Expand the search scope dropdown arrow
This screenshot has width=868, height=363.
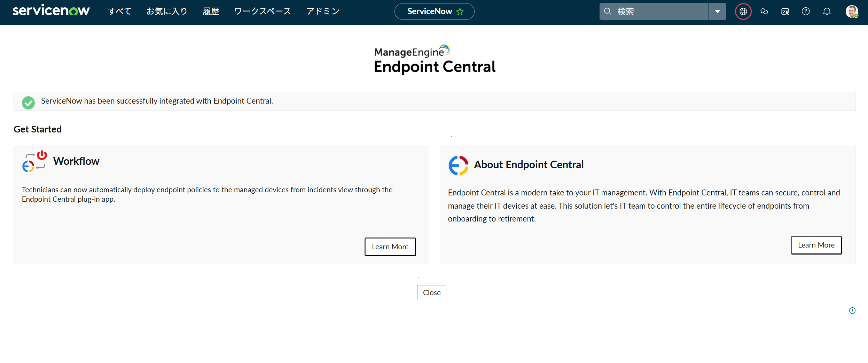tap(717, 11)
